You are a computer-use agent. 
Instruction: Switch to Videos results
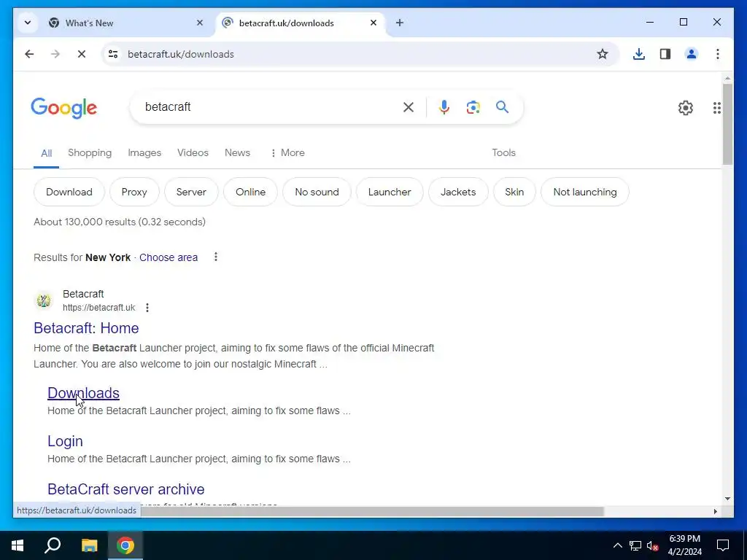[x=193, y=153]
